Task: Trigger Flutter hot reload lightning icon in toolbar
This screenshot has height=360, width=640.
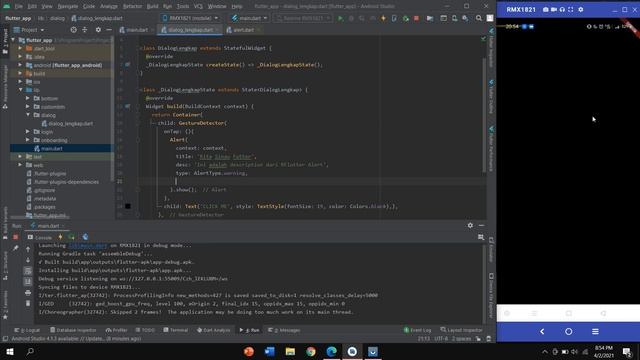Action: point(383,18)
